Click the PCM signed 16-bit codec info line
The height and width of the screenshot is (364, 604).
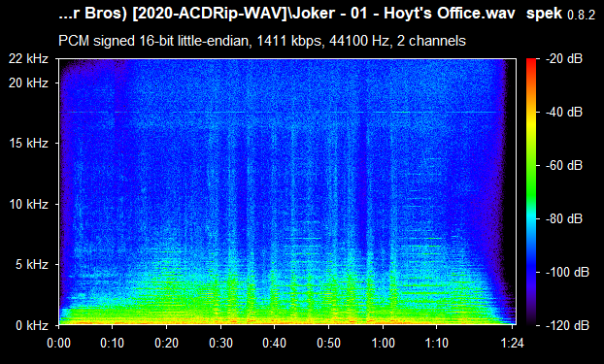click(x=262, y=41)
